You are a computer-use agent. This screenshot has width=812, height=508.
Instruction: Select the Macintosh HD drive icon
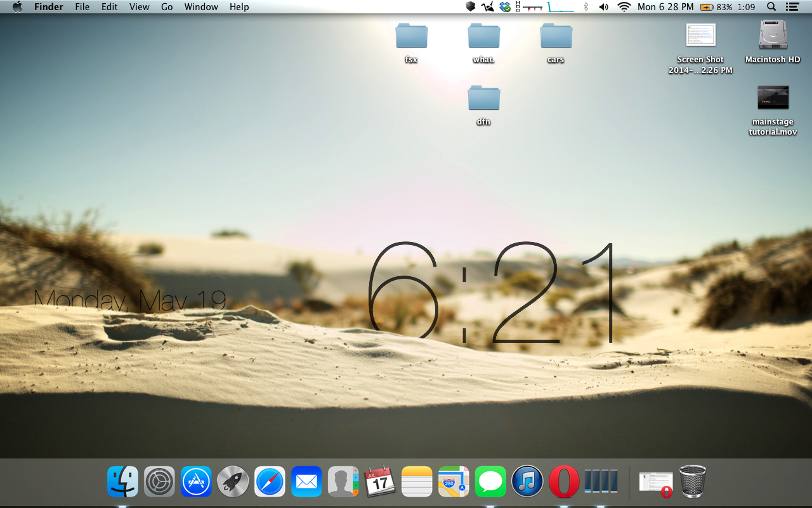point(773,42)
